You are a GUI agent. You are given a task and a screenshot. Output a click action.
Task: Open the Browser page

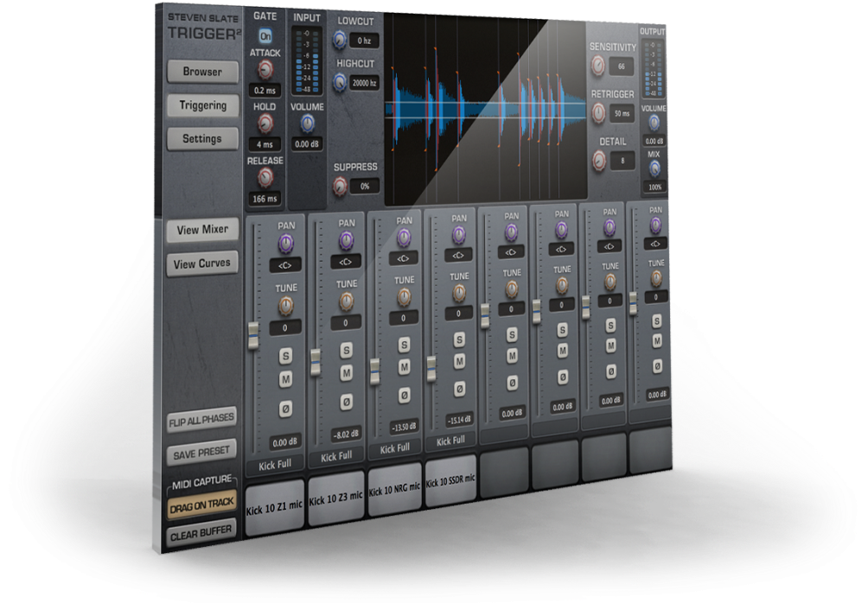click(x=202, y=72)
